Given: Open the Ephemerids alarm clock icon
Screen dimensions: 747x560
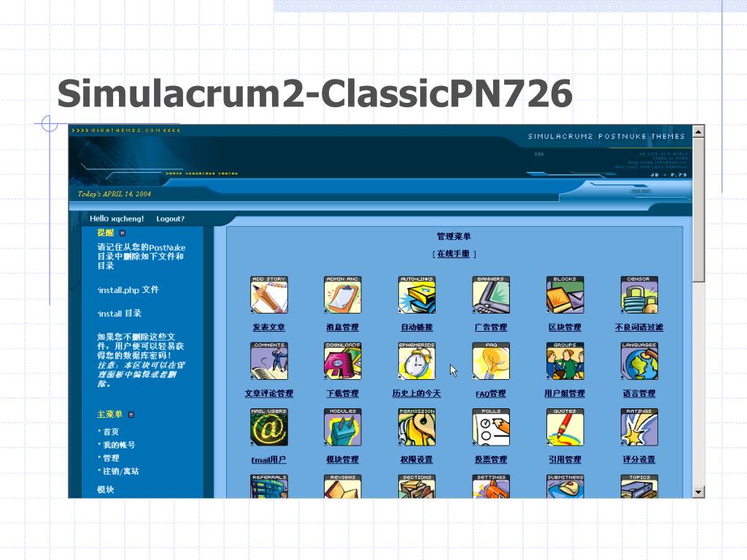Looking at the screenshot, I should point(417,361).
